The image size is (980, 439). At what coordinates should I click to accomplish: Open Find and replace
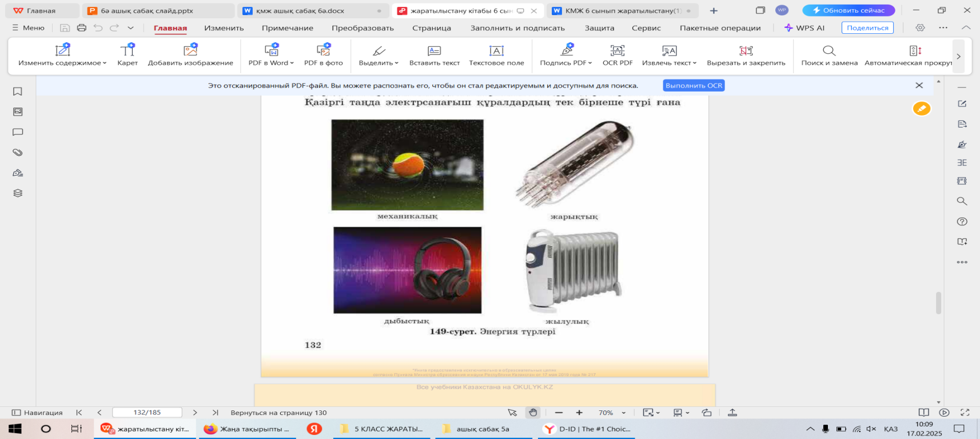coord(829,56)
